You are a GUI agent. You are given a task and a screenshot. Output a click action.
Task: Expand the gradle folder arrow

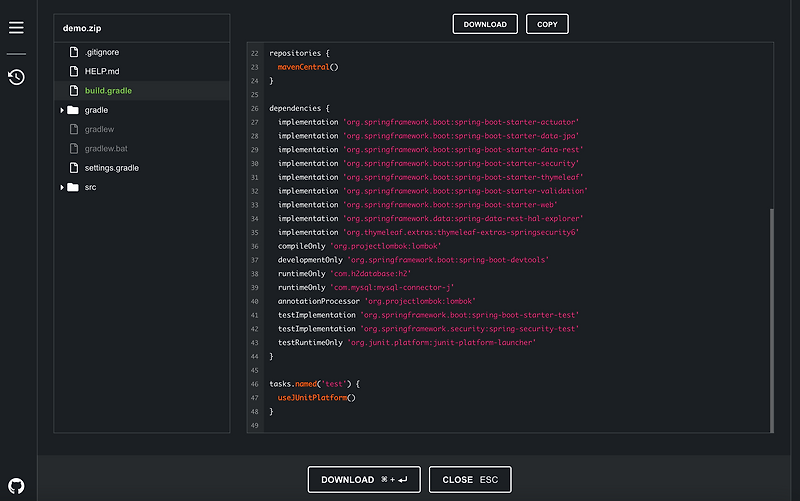click(x=62, y=110)
